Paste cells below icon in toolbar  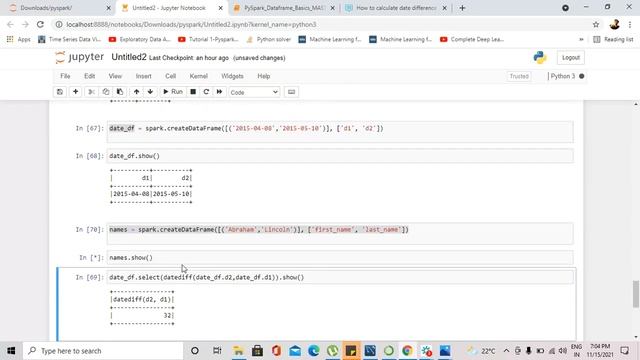pos(120,92)
